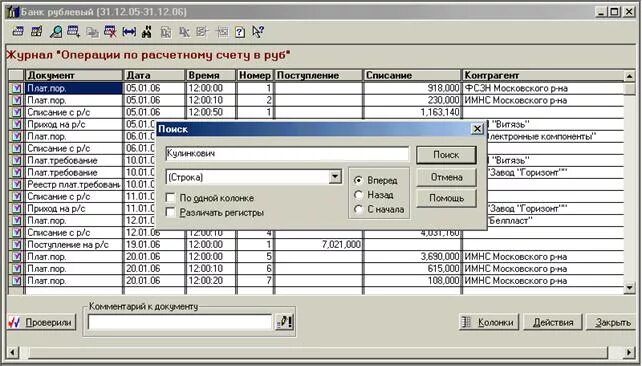Click the Поступление column header
Screen dimensions: 642x366
[x=318, y=75]
